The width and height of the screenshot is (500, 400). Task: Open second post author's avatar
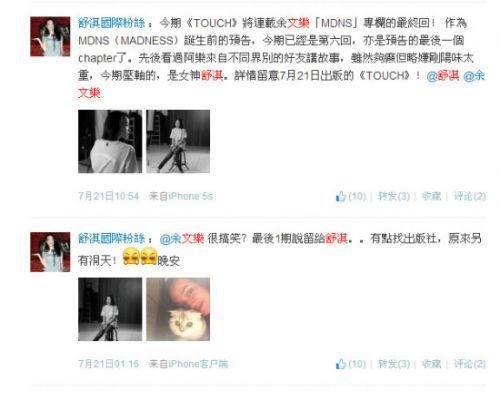tap(50, 252)
